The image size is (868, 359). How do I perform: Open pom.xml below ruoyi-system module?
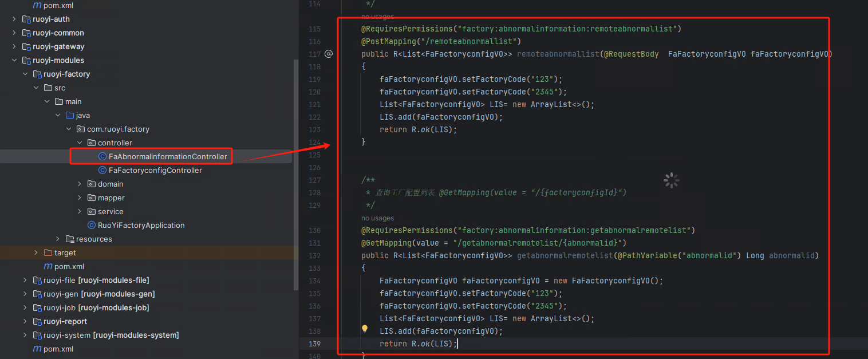pyautogui.click(x=58, y=349)
